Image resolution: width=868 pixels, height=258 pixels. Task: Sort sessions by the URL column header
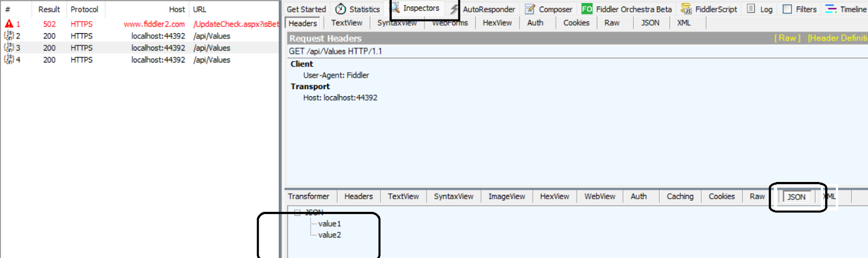pyautogui.click(x=234, y=9)
